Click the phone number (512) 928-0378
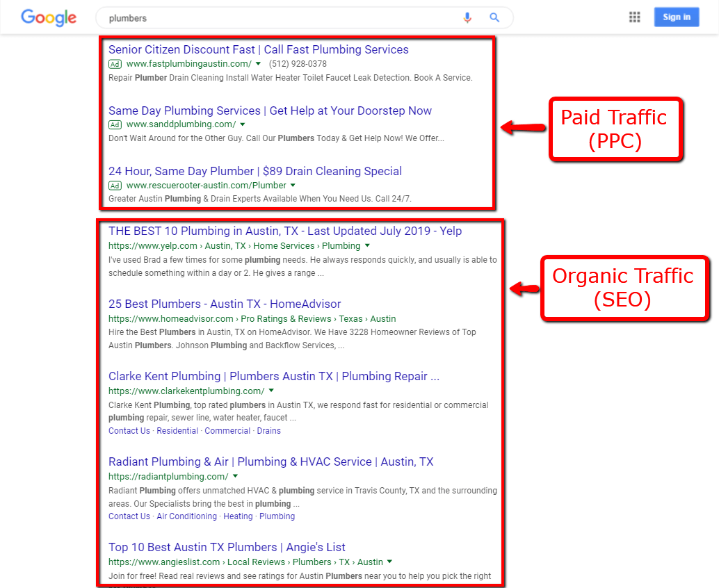Screen dimensions: 719x588 point(298,64)
